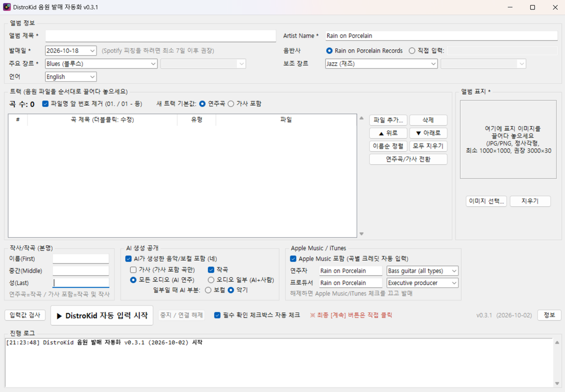Click the track list scroll-up arrow
The image size is (565, 392).
pos(361,119)
